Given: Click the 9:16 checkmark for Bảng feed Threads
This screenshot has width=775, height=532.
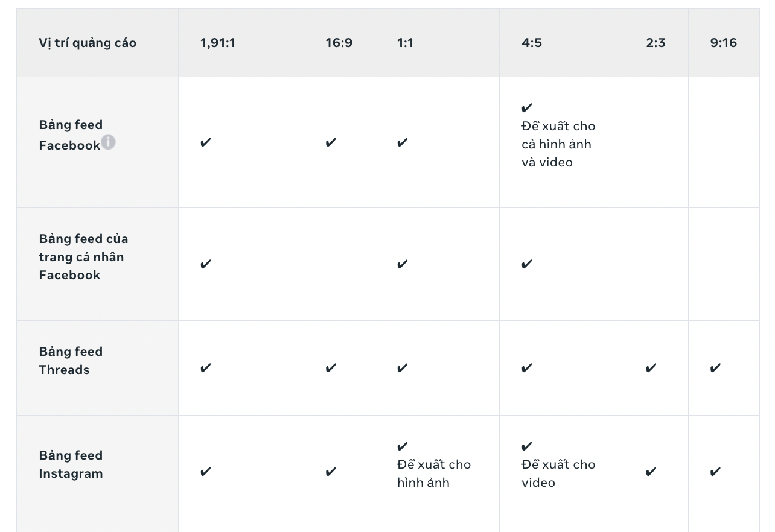Looking at the screenshot, I should click(715, 368).
